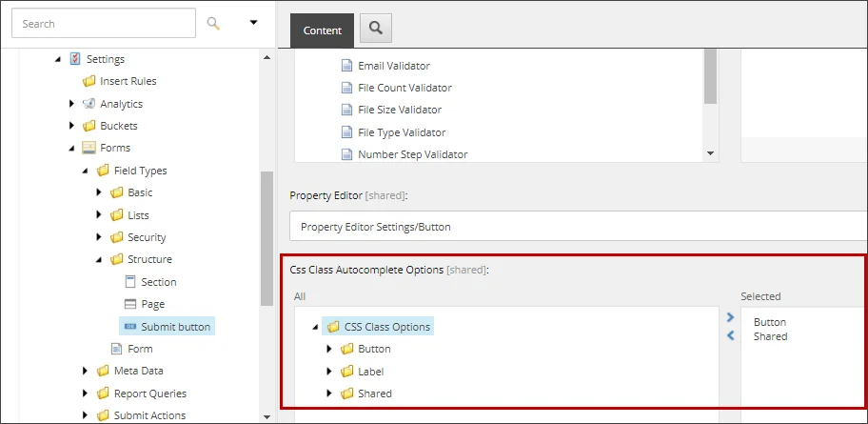Select File Count Validator in the list

tap(404, 88)
